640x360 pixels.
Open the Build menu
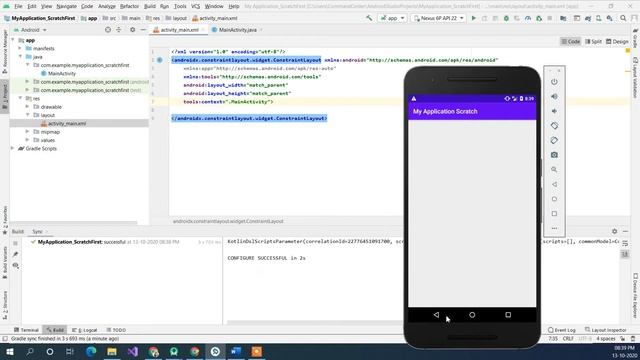[x=150, y=6]
